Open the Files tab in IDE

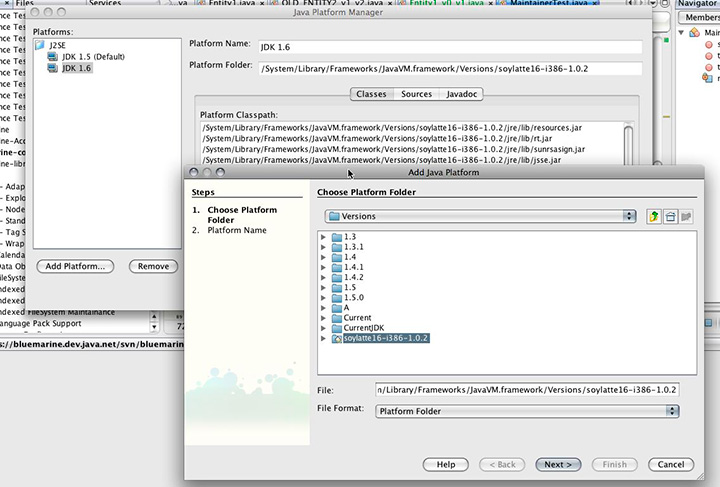[x=25, y=3]
